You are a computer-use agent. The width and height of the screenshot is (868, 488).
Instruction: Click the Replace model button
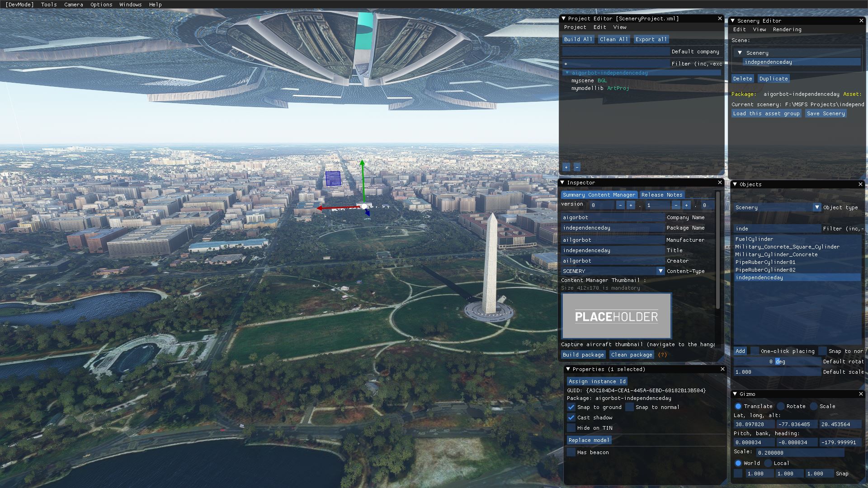(x=589, y=440)
